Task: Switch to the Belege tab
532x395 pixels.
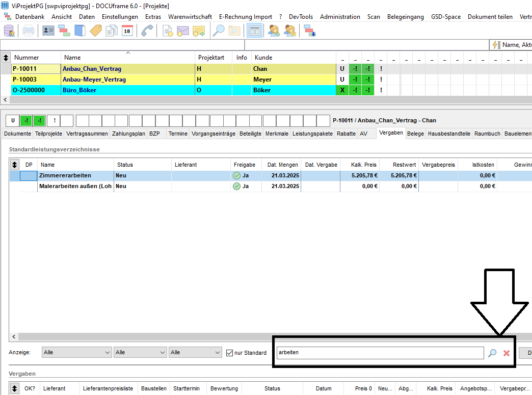Action: 415,134
